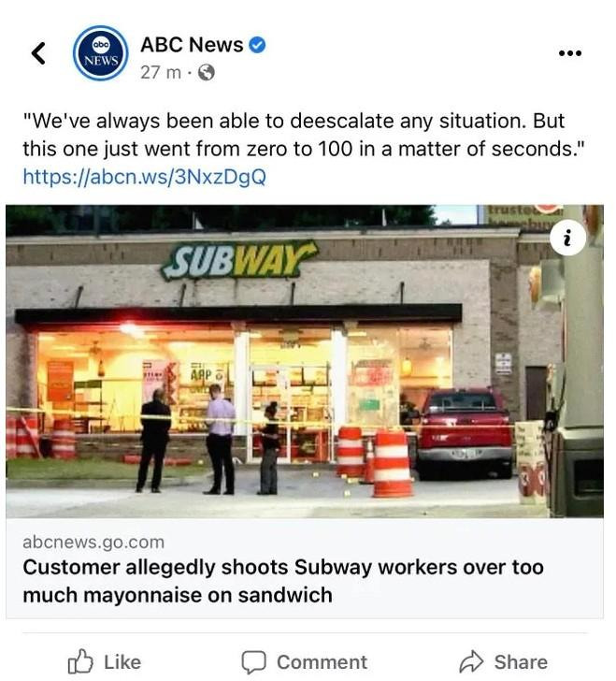Click the info icon on the image

[567, 238]
